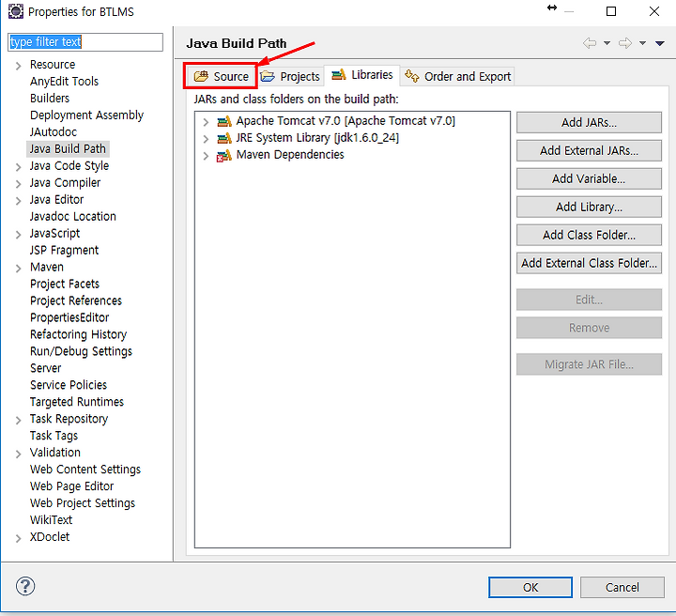Click the Add JARs... button
676x616 pixels.
(x=589, y=122)
